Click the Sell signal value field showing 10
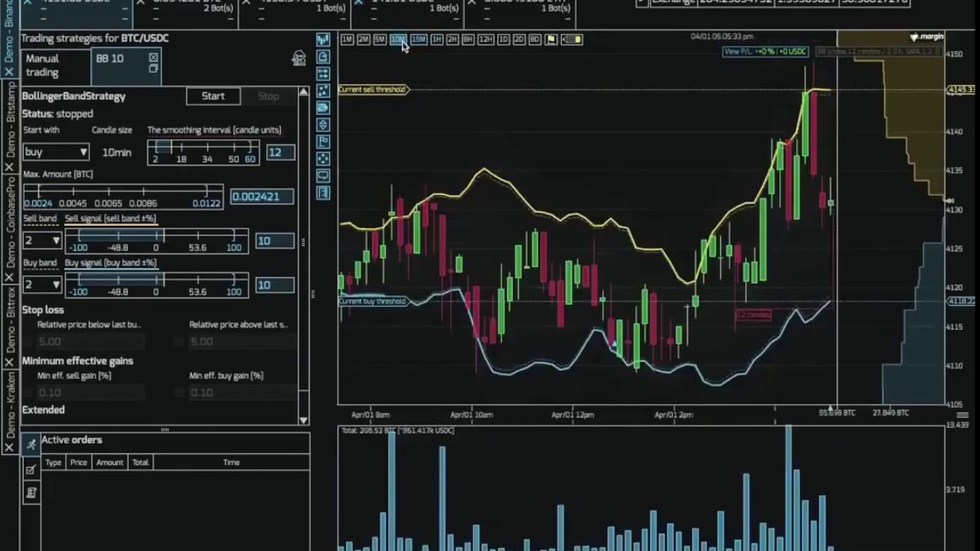This screenshot has height=551, width=980. pos(274,240)
